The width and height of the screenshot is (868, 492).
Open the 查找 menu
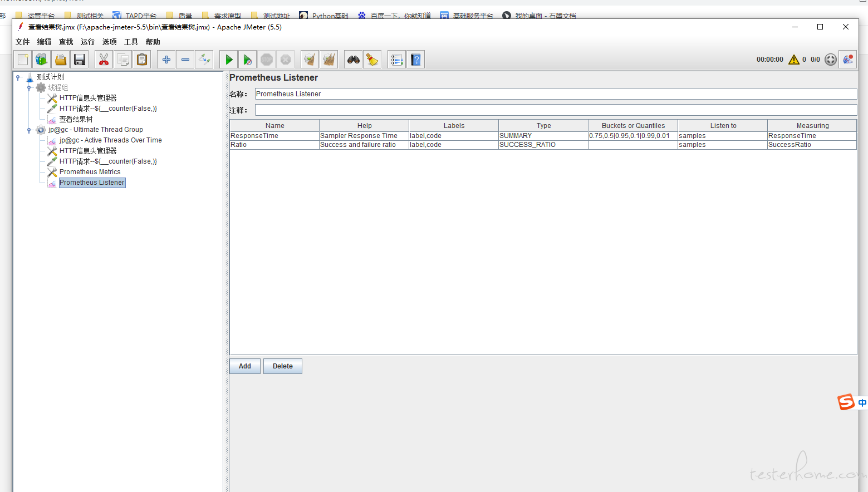[66, 42]
